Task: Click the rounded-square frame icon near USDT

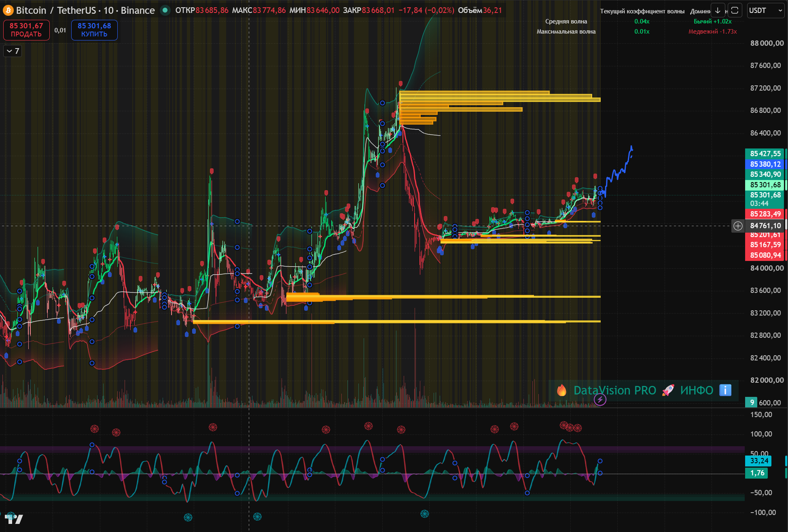Action: pos(735,11)
